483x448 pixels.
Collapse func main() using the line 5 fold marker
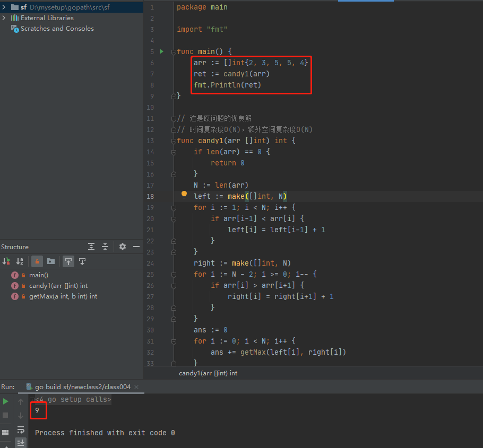pos(174,52)
